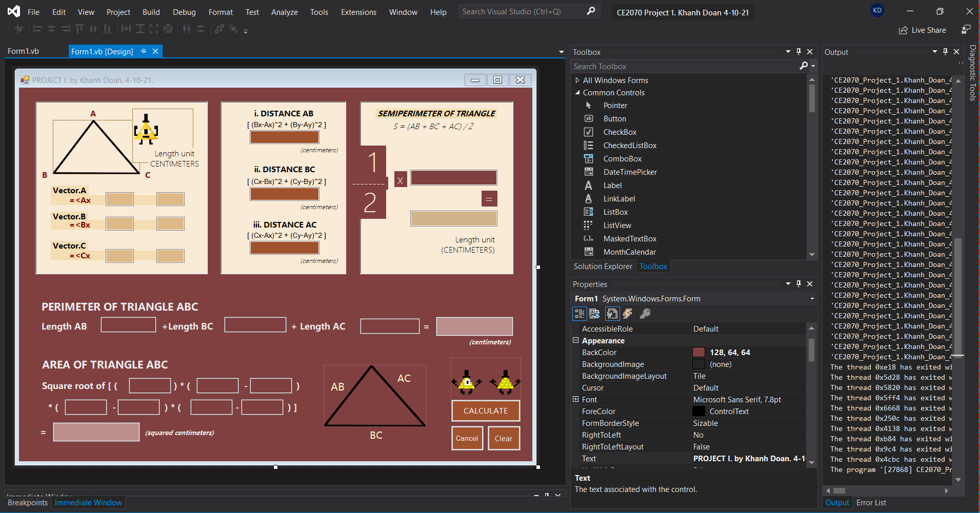
Task: Open the Project menu
Action: tap(118, 12)
